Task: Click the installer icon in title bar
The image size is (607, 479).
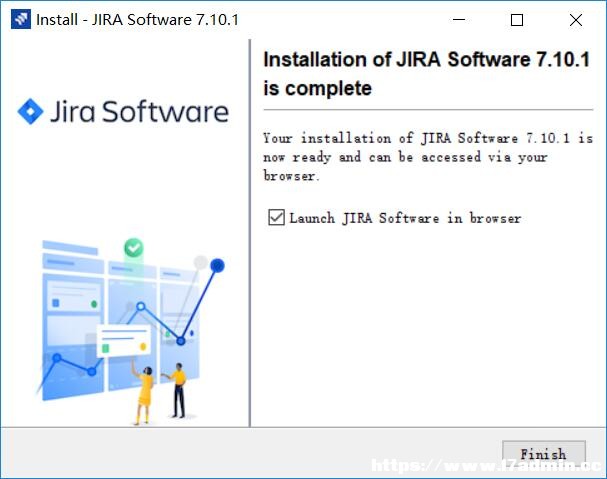Action: tap(21, 19)
